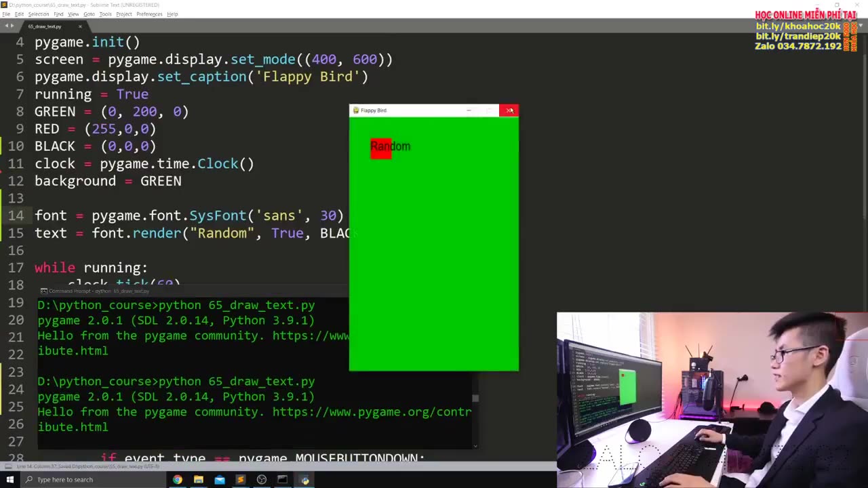Click the BLACK value '(0,0,0)'
The height and width of the screenshot is (488, 868).
[129, 146]
